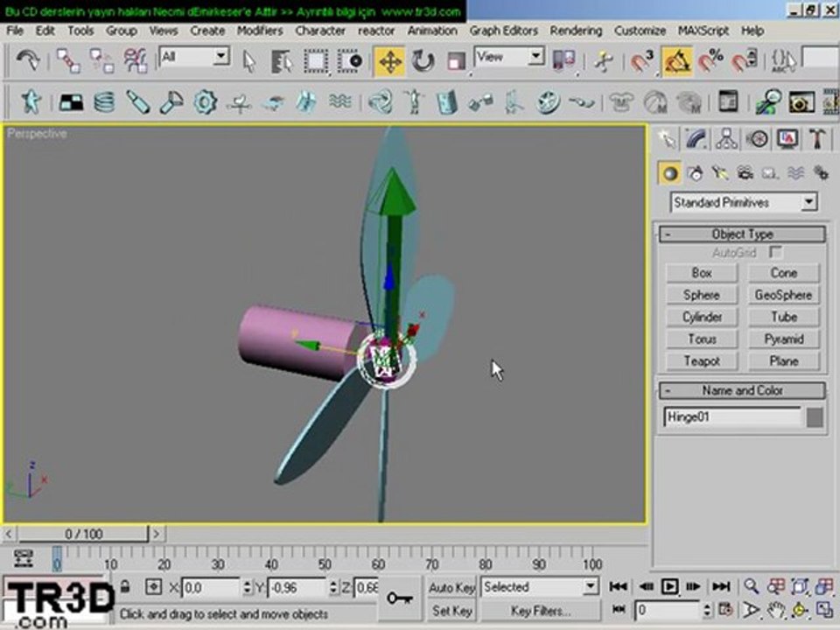Viewport: 840px width, 630px height.
Task: Click the reactor Analyze World magnifier icon
Action: (767, 101)
